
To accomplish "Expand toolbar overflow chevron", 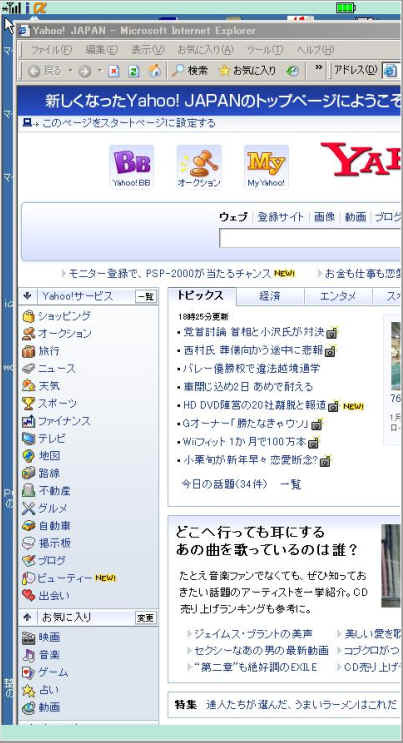I will click(x=318, y=69).
